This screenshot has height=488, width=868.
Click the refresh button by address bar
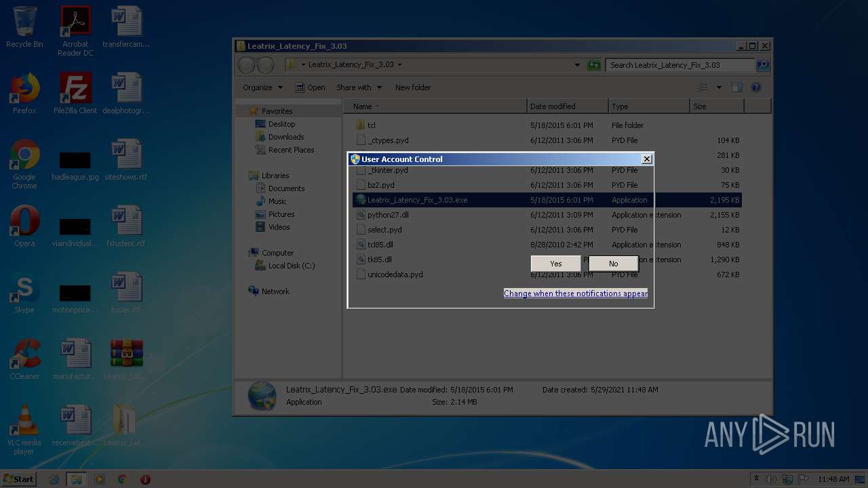click(594, 65)
